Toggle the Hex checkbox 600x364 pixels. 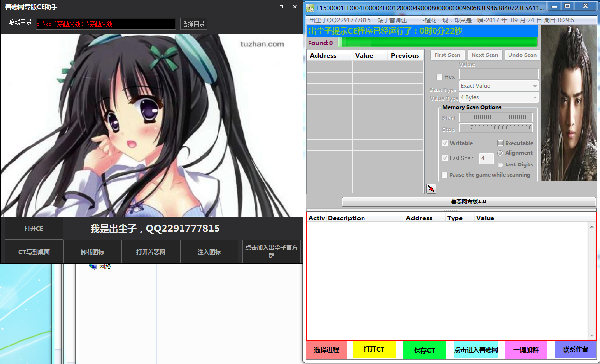point(440,77)
